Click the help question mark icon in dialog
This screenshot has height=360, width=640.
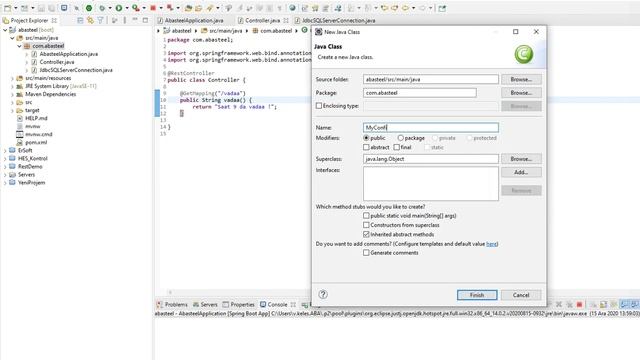(x=323, y=294)
